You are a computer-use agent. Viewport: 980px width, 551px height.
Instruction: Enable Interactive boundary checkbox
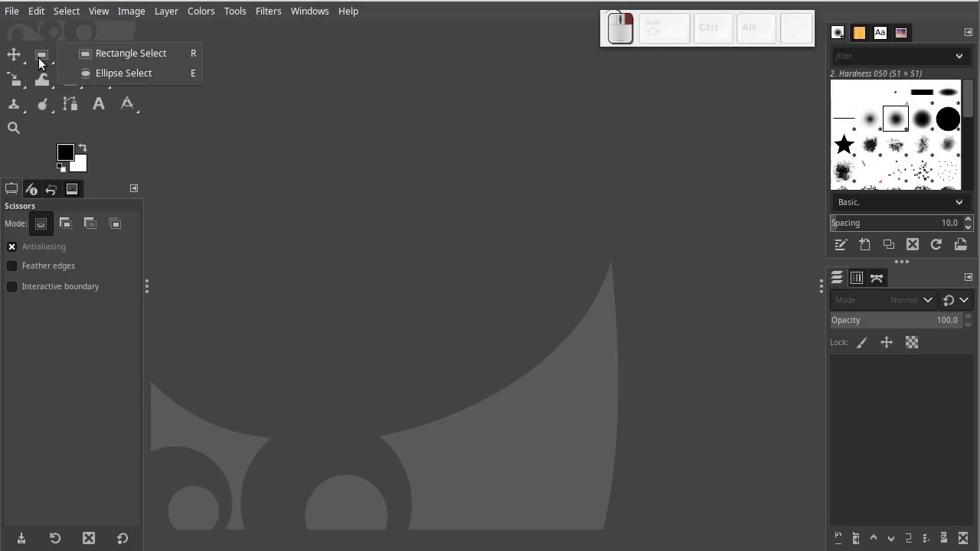12,286
